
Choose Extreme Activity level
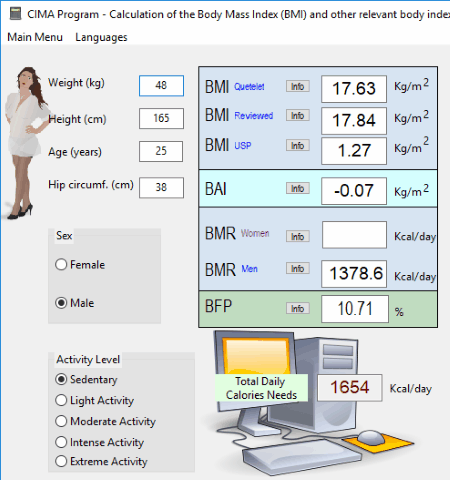tap(101, 461)
